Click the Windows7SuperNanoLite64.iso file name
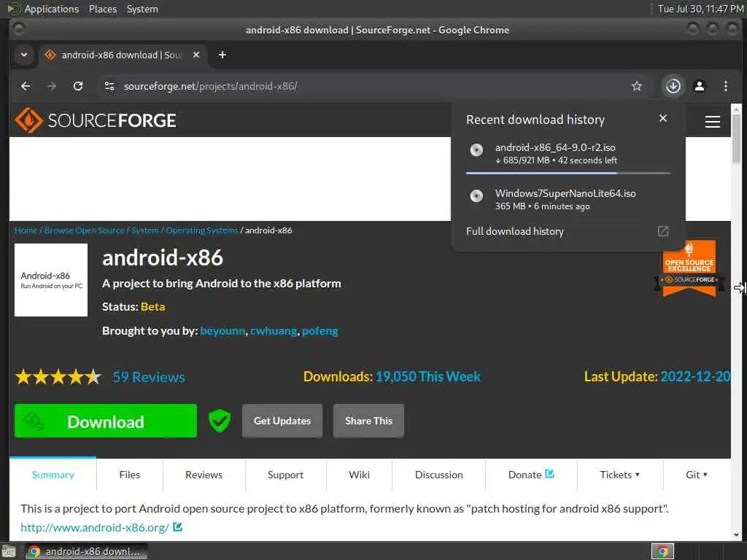 [565, 193]
